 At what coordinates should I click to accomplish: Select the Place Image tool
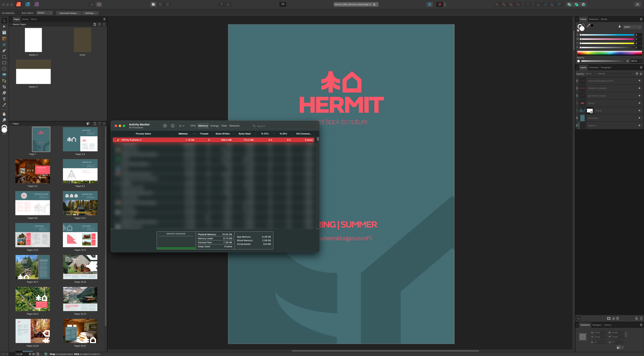[x=4, y=75]
